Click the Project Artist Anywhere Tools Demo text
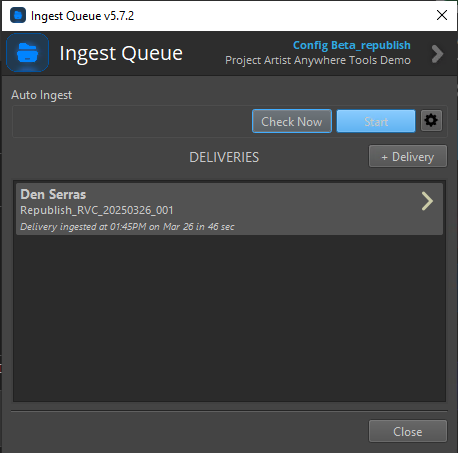This screenshot has width=458, height=453. 318,60
